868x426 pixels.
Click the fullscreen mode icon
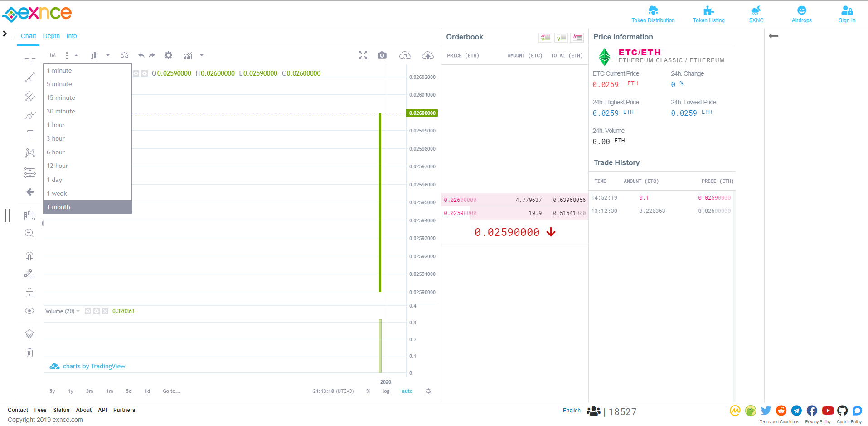tap(363, 55)
